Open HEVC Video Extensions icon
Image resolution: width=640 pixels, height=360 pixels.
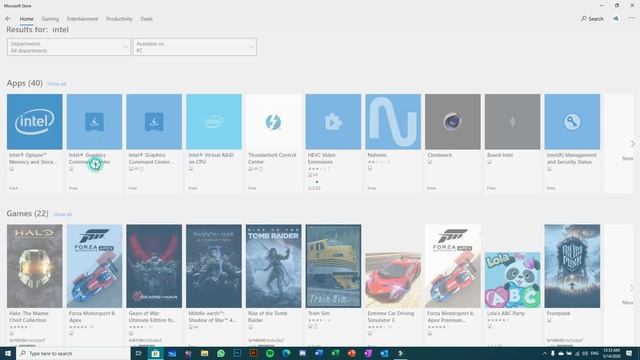point(333,122)
